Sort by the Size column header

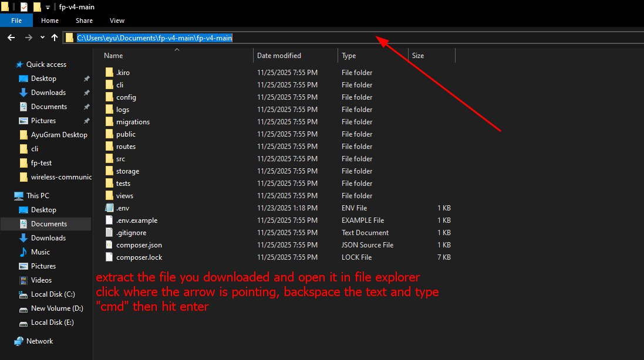pyautogui.click(x=418, y=56)
